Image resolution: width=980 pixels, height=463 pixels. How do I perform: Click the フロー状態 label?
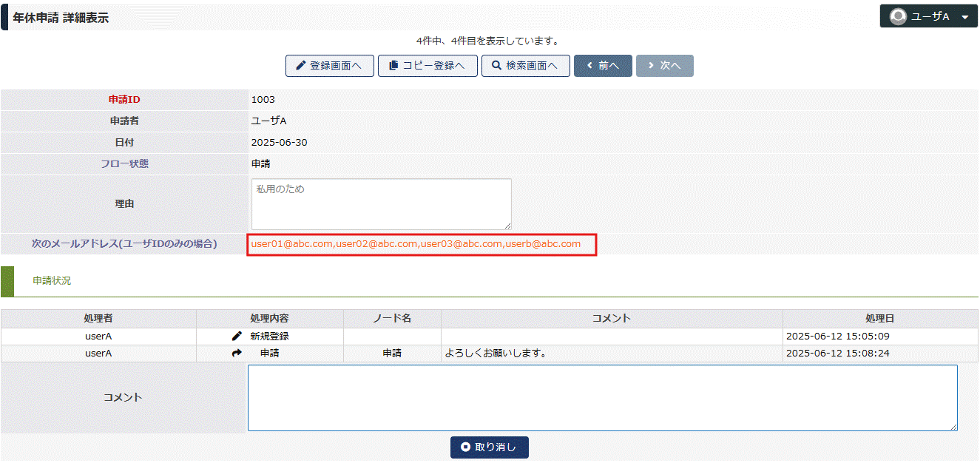[124, 163]
